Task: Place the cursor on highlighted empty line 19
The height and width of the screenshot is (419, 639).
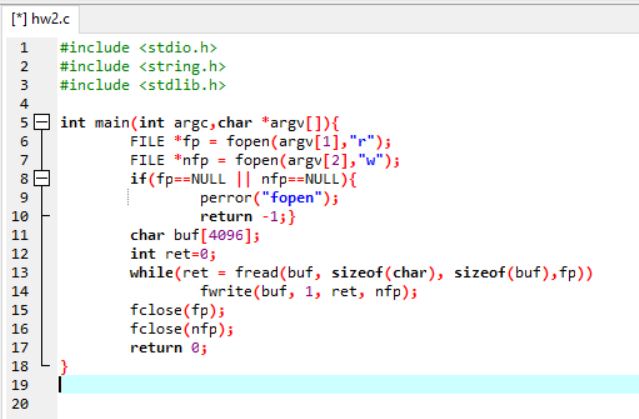Action: [x=348, y=384]
